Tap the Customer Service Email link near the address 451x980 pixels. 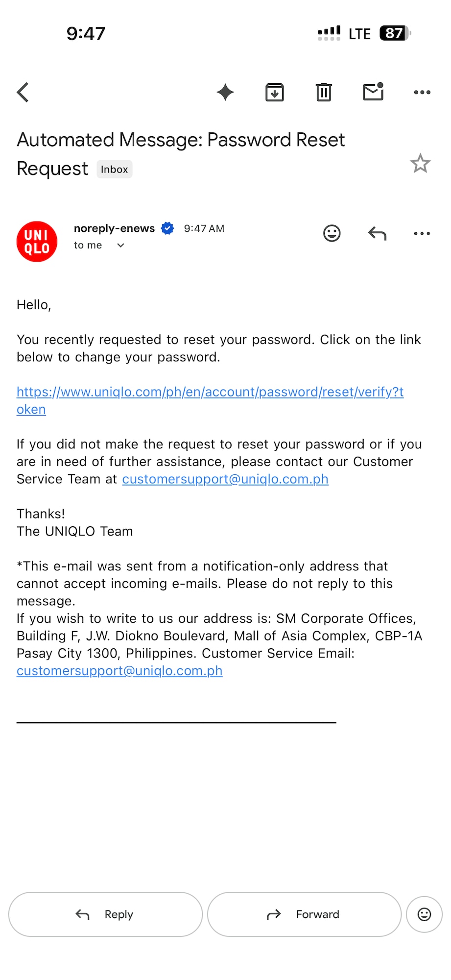(x=119, y=671)
